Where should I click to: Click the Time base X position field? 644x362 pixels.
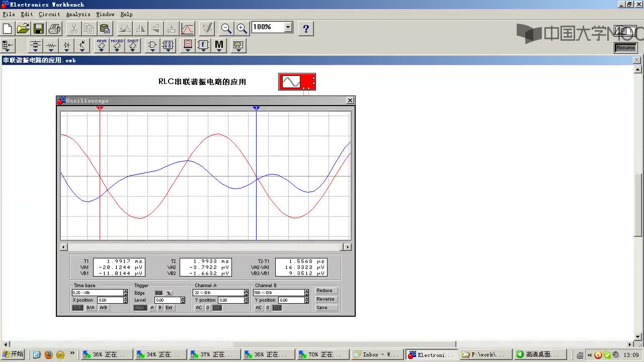[x=109, y=300]
